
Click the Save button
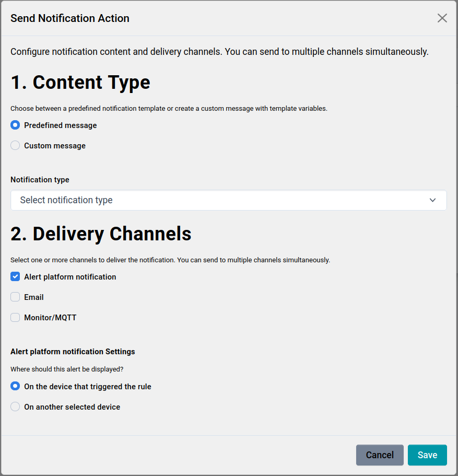click(427, 455)
